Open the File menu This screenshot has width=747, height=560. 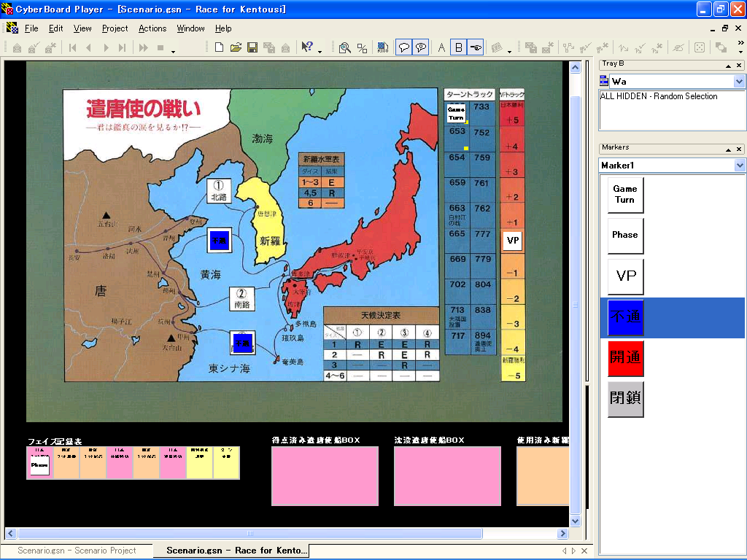[31, 28]
